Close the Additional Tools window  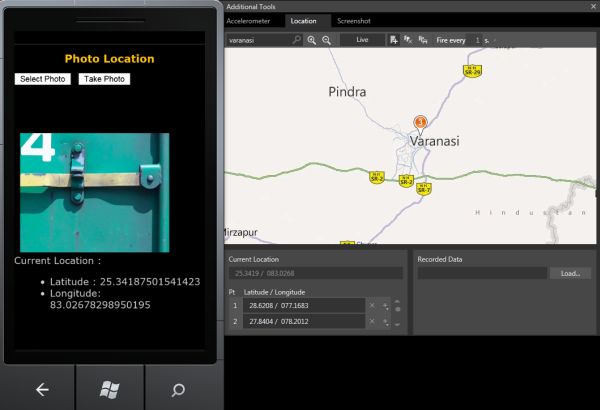[594, 6]
